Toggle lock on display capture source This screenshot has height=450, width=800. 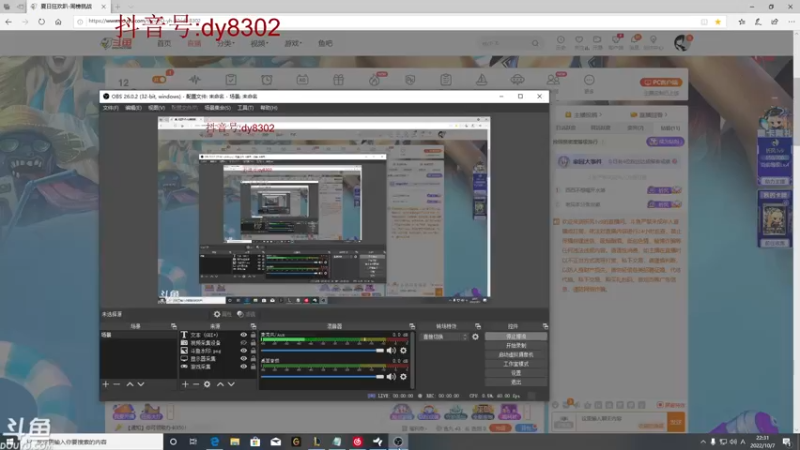253,359
